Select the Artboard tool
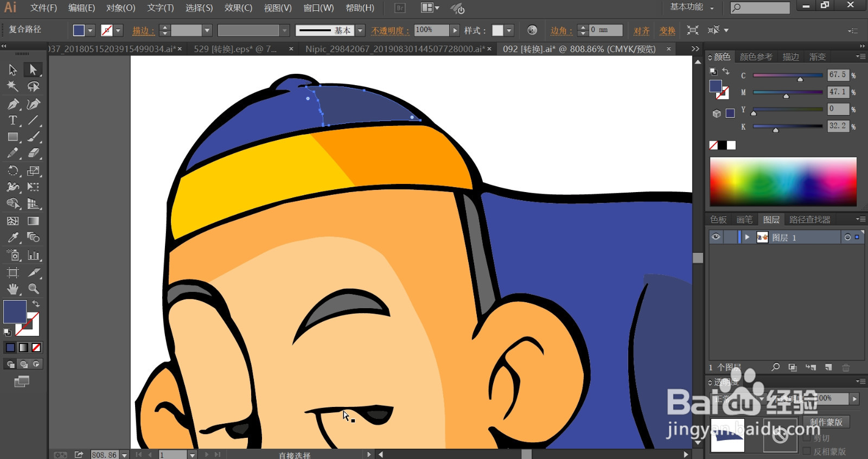This screenshot has width=868, height=459. tap(12, 272)
